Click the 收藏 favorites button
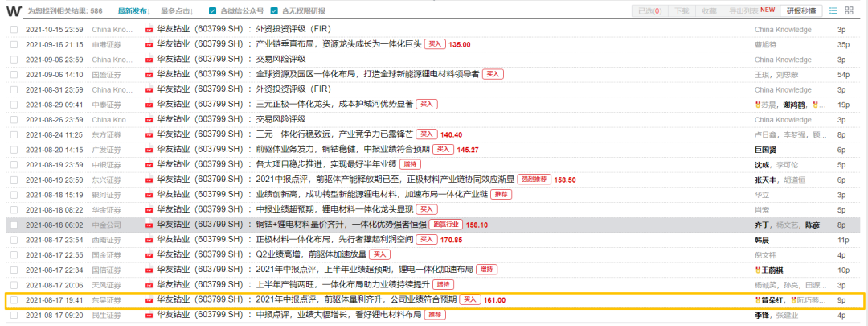Image resolution: width=868 pixels, height=326 pixels. pos(709,10)
